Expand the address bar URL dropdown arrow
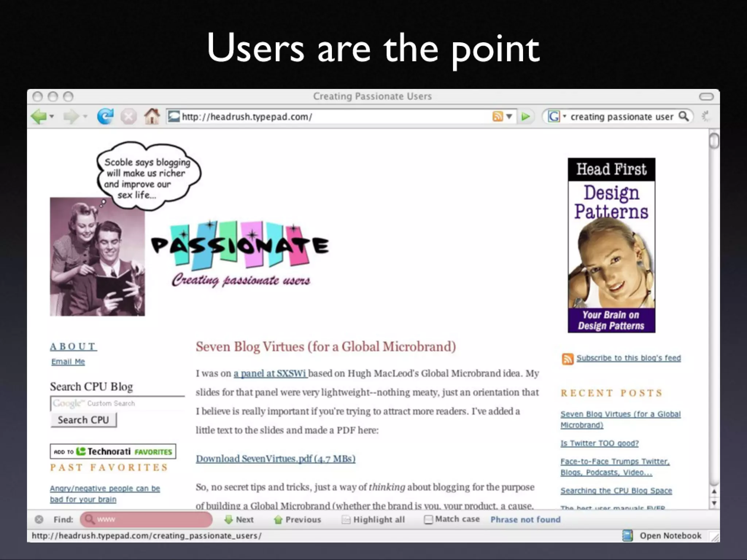Image resolution: width=747 pixels, height=560 pixels. click(x=509, y=117)
